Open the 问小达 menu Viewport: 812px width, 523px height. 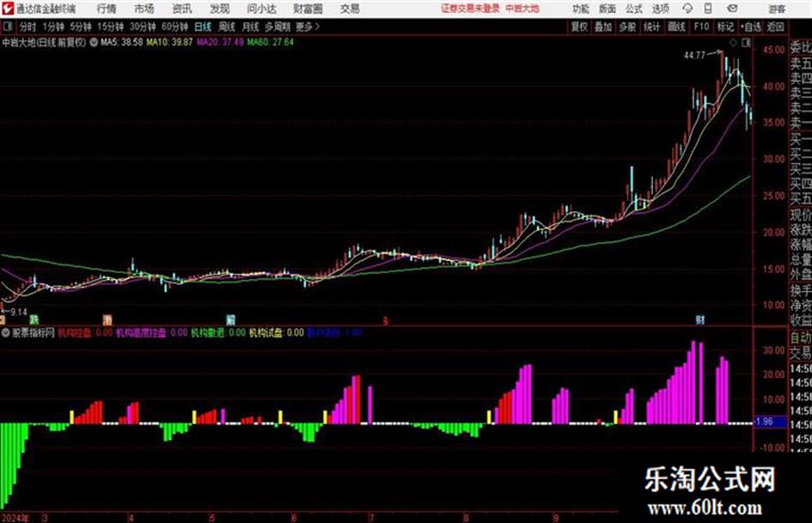pyautogui.click(x=261, y=9)
